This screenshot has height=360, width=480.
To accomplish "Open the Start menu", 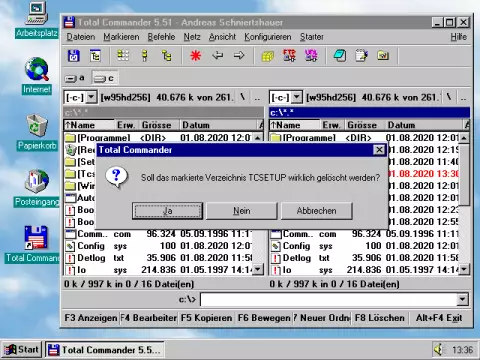I will [x=21, y=350].
